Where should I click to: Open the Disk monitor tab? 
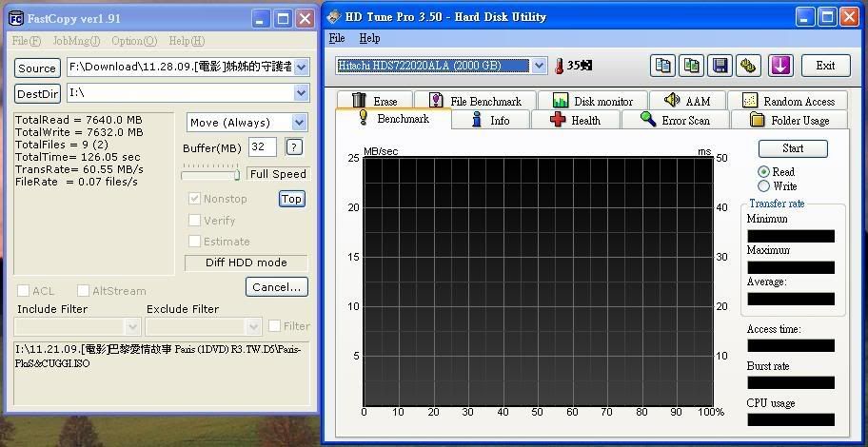[592, 101]
